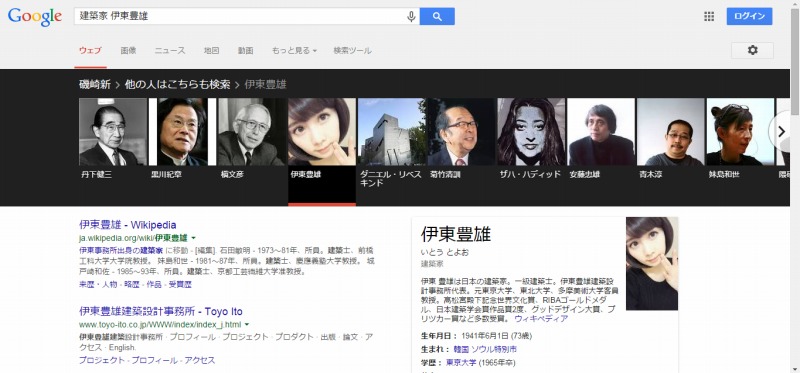Activate voice search microphone icon
800x373 pixels.
point(411,16)
